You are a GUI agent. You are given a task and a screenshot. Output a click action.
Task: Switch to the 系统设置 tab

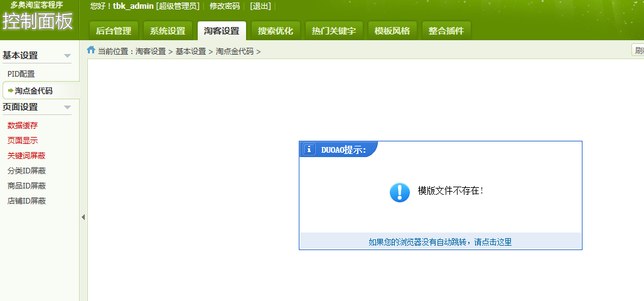[168, 31]
